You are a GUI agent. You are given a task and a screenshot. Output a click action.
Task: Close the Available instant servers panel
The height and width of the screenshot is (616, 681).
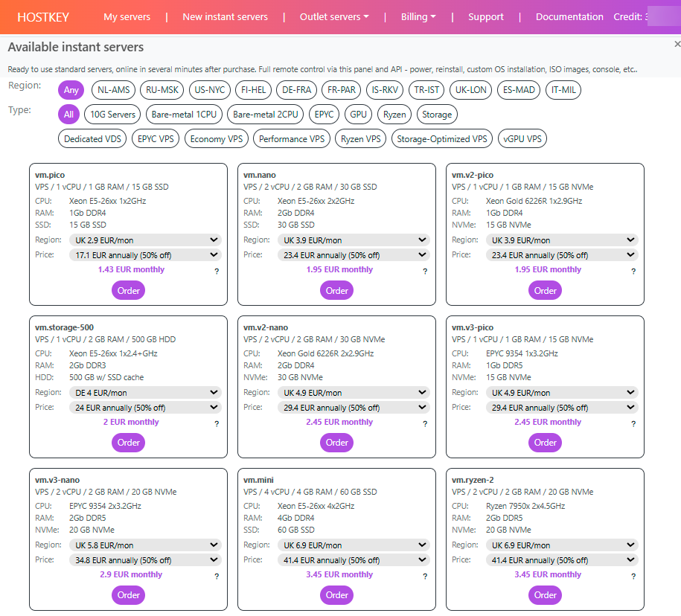(676, 44)
